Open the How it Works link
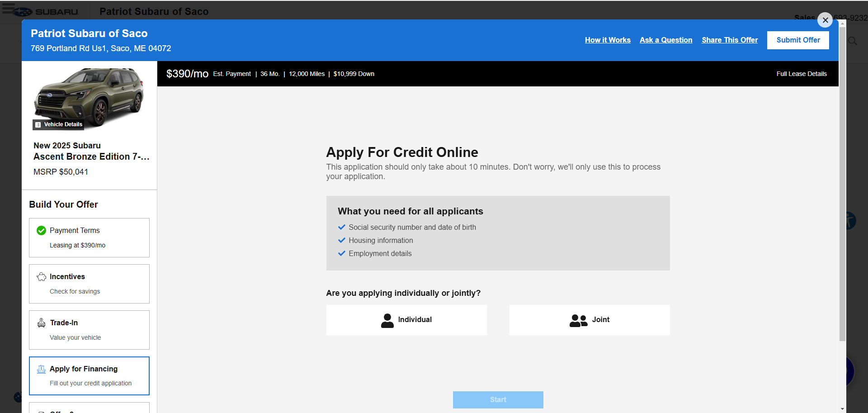Image resolution: width=868 pixels, height=413 pixels. tap(608, 40)
